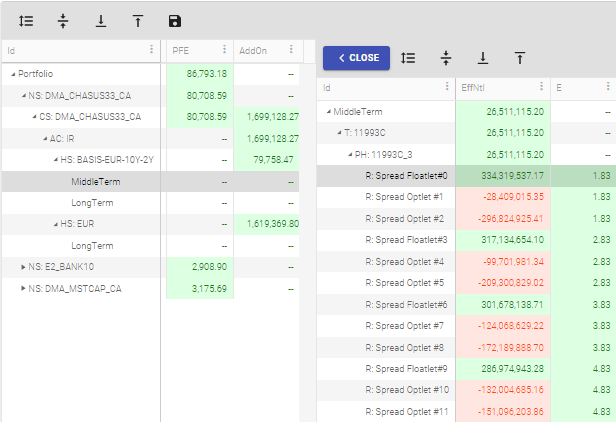Image resolution: width=616 pixels, height=422 pixels.
Task: Select the MiddleTerm row in left tree
Action: click(150, 182)
